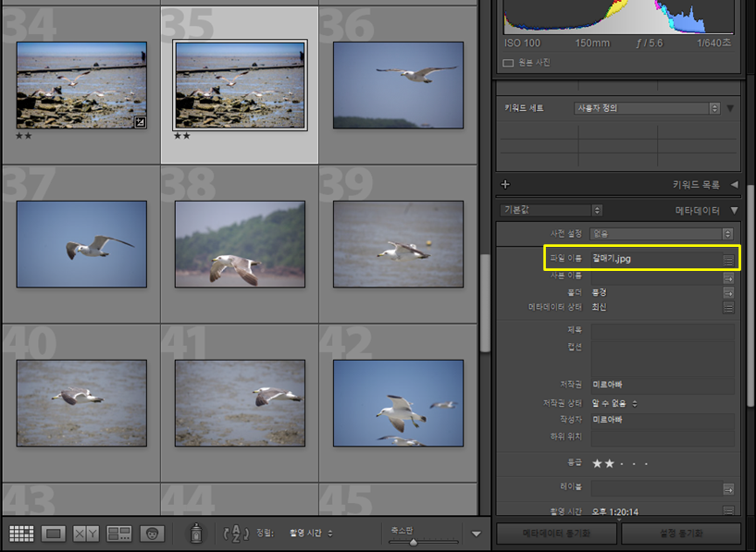Open the 정렬 촬영 시간 sort dropdown

(x=311, y=534)
